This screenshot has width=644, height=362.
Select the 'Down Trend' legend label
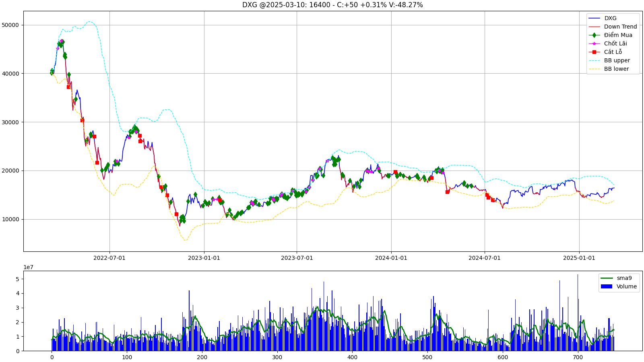click(x=620, y=27)
